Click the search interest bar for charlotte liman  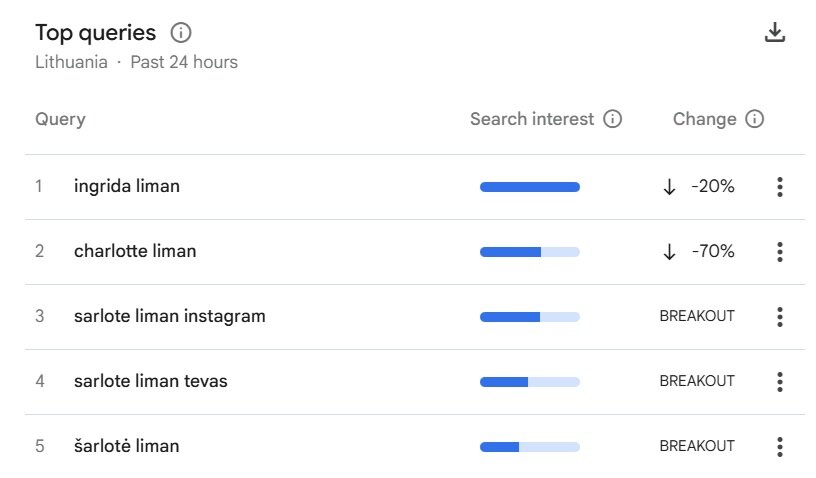529,252
